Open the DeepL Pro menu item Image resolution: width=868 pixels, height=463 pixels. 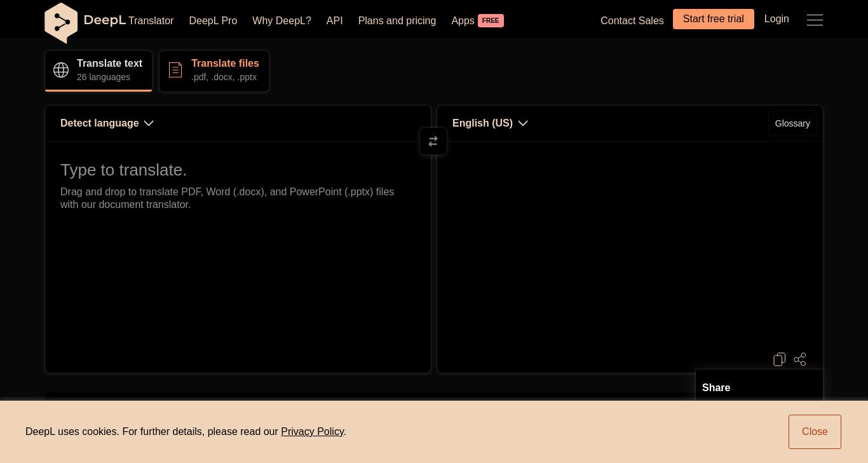point(213,21)
